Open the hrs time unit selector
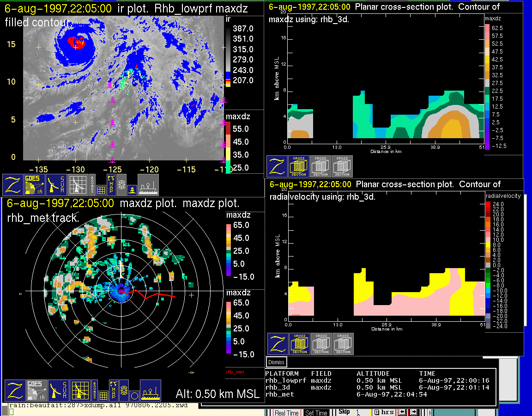Screen dimensions: 532x416 (x=384, y=412)
